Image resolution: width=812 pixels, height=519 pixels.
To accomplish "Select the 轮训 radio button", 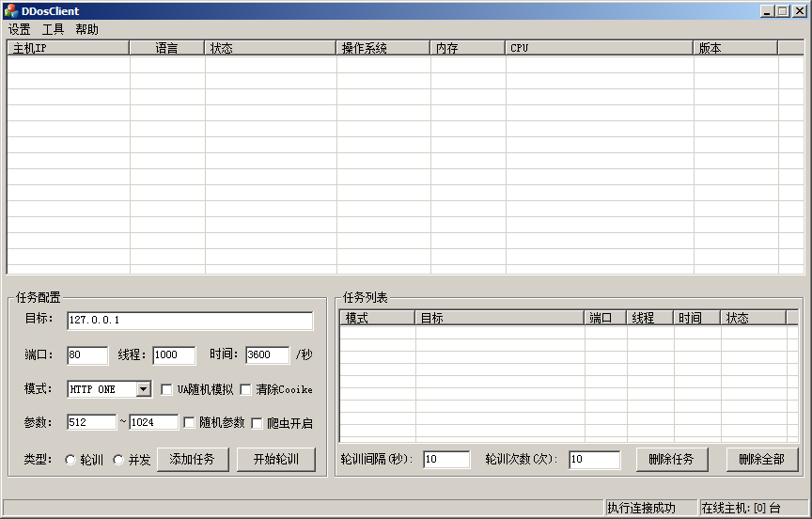I will 70,460.
